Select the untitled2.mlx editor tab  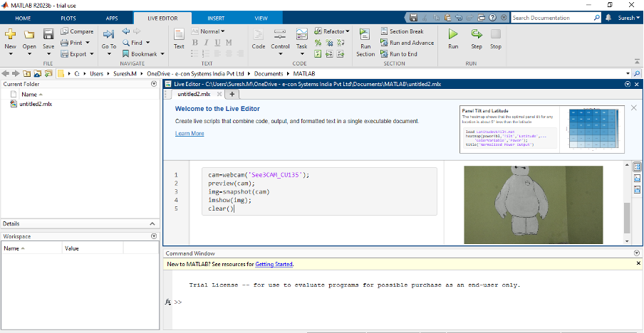click(x=194, y=95)
